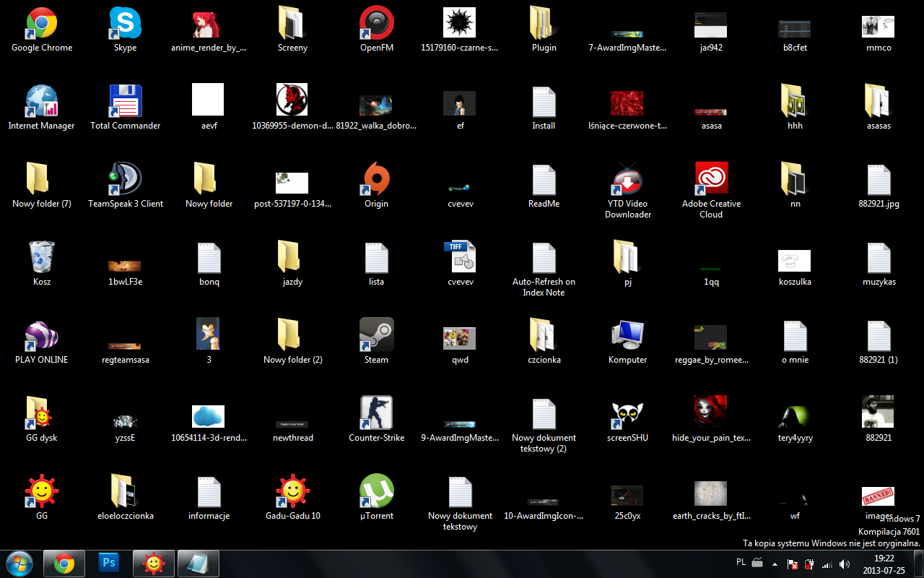This screenshot has height=578, width=924.
Task: Open the Komputer desktop icon
Action: [628, 336]
